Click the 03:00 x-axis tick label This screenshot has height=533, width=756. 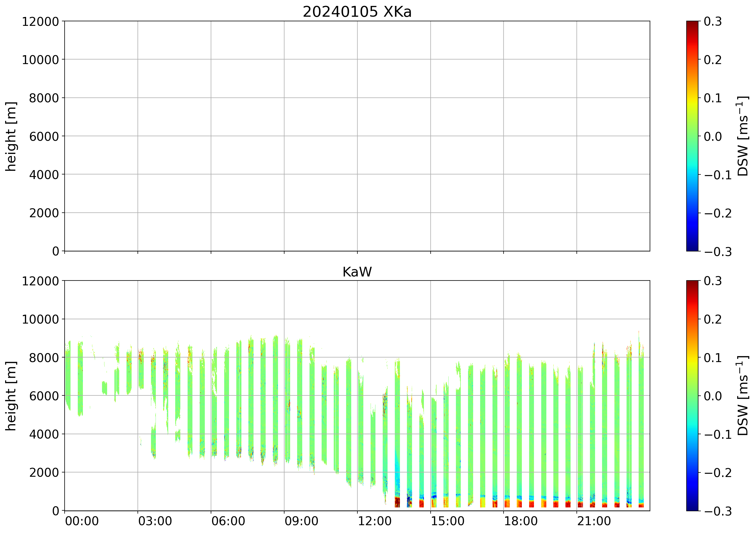[x=155, y=521]
